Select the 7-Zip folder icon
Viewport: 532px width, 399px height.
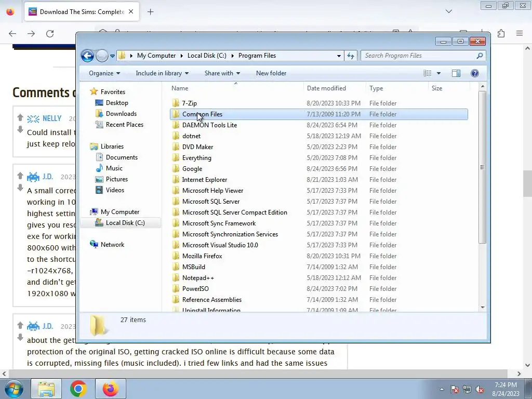pyautogui.click(x=176, y=103)
